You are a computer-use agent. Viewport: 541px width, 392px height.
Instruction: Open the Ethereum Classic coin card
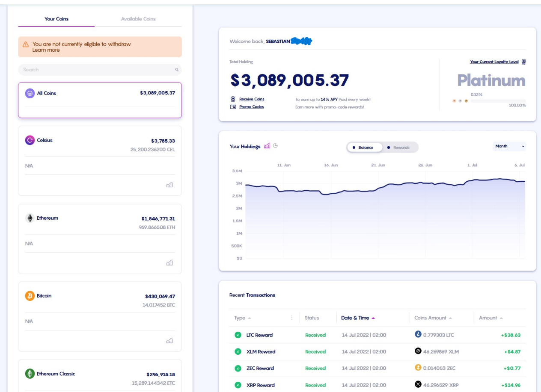pos(100,376)
